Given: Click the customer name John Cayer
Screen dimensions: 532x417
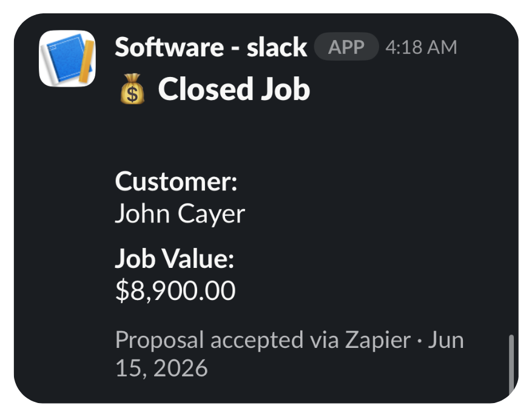Looking at the screenshot, I should point(180,213).
